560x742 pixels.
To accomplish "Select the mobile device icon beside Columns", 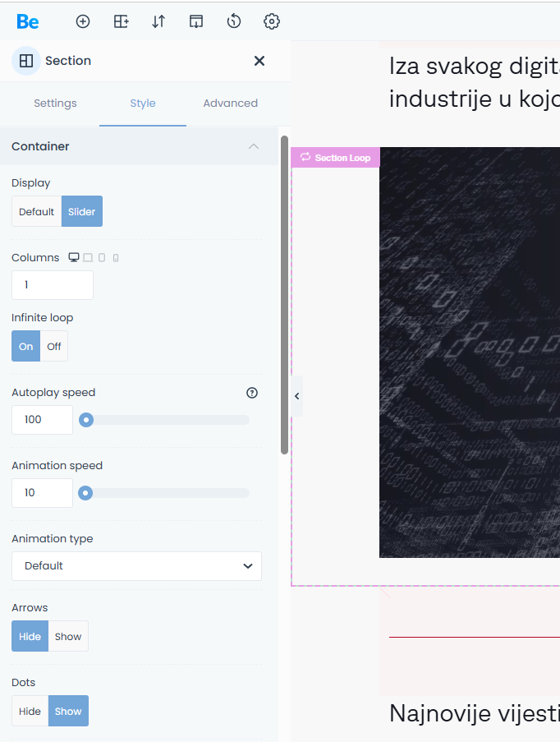I will [x=116, y=258].
